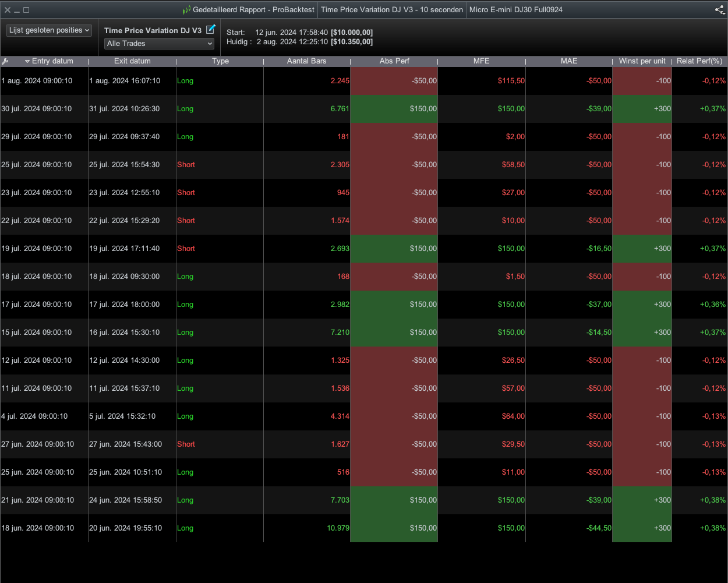Sort by Exit datum column header
This screenshot has height=583, width=728.
point(132,61)
